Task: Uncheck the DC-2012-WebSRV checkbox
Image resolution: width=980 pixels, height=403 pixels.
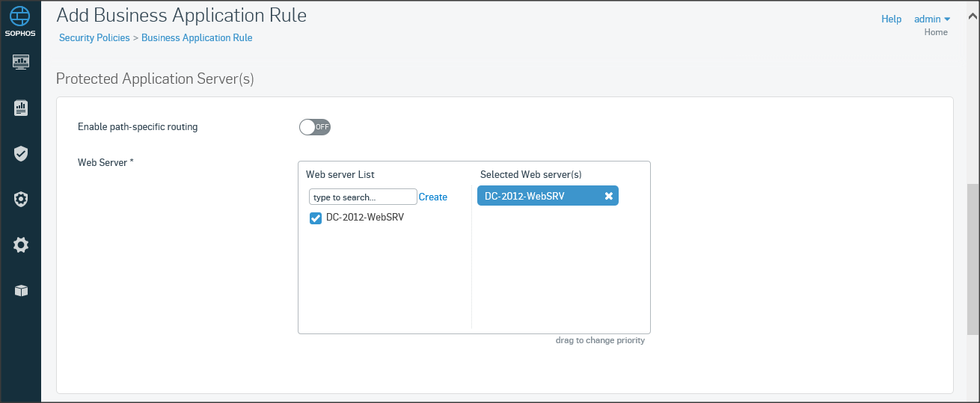Action: [x=316, y=218]
